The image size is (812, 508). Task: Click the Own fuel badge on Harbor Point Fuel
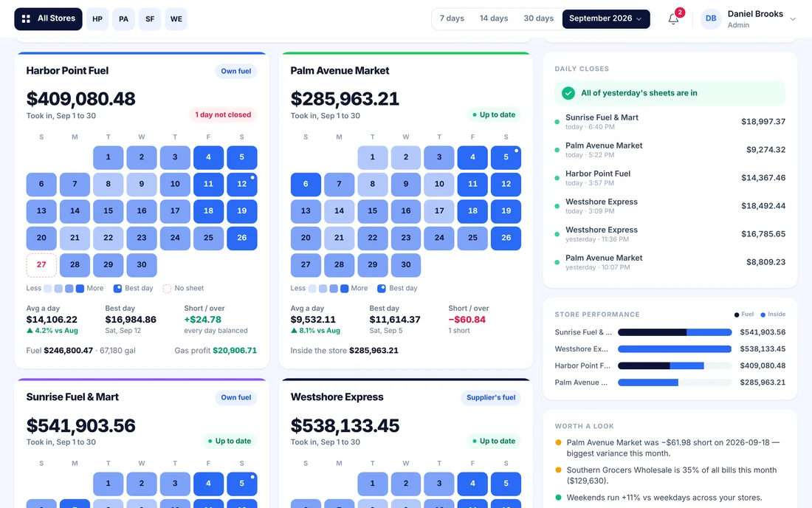click(235, 72)
